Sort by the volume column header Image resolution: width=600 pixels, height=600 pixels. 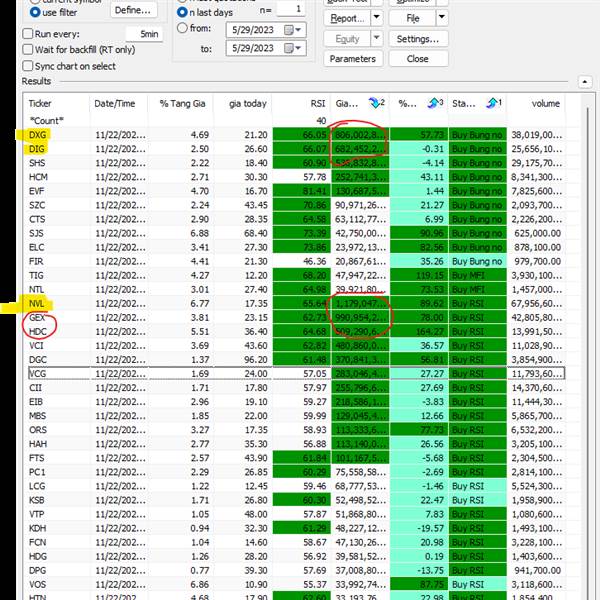(536, 103)
